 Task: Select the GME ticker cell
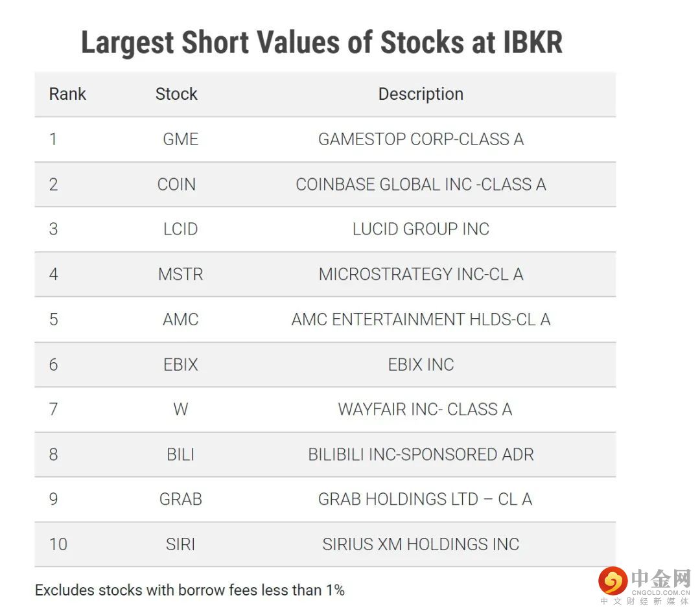tap(180, 139)
